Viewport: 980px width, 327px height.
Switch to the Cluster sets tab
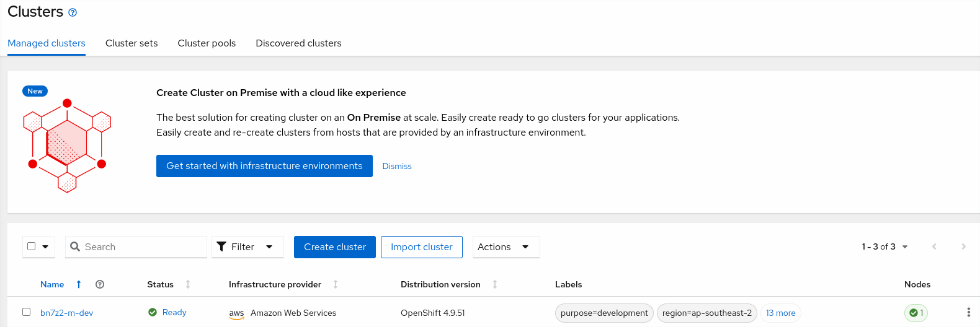(x=131, y=43)
